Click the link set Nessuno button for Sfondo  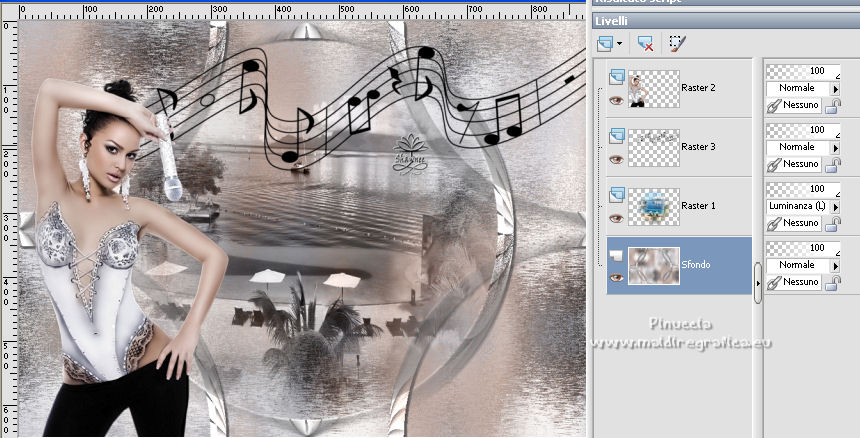point(794,282)
